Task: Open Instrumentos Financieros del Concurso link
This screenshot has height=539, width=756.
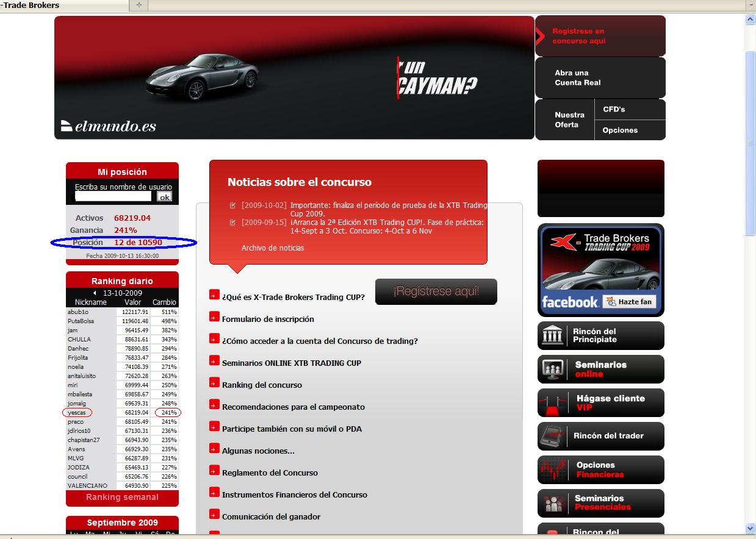Action: [x=295, y=494]
